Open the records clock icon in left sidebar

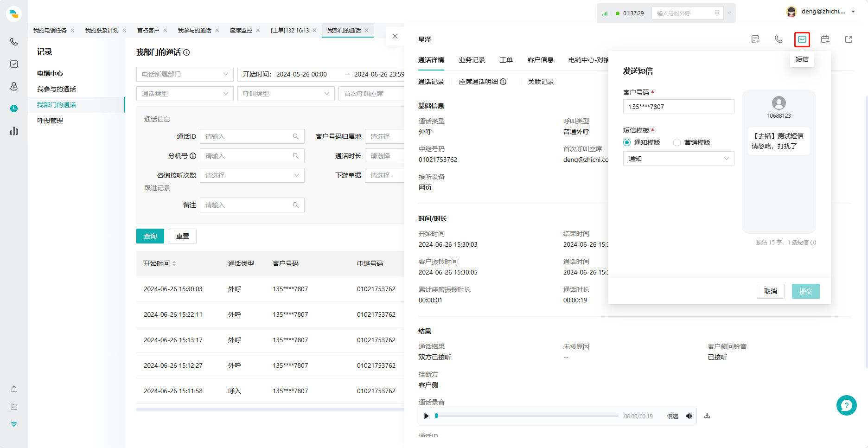point(14,109)
